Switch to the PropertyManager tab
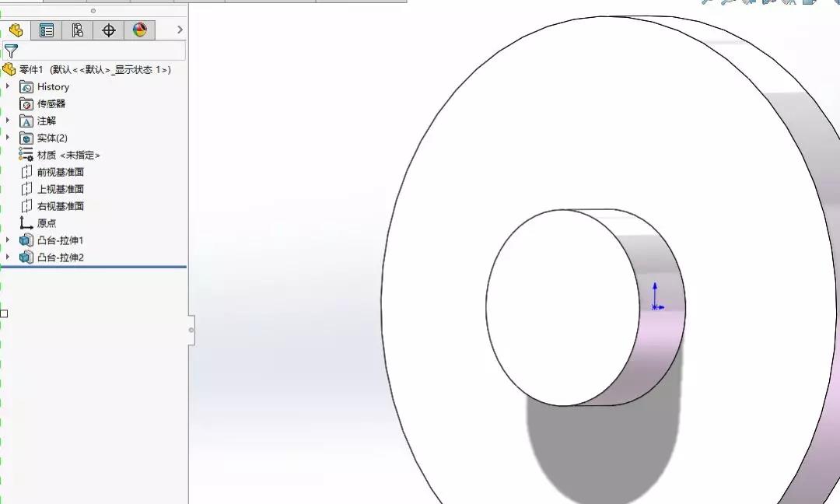 pyautogui.click(x=47, y=30)
